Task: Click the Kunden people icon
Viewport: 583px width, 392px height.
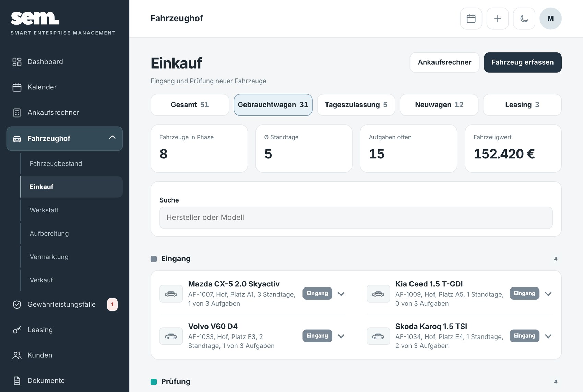Action: (17, 355)
